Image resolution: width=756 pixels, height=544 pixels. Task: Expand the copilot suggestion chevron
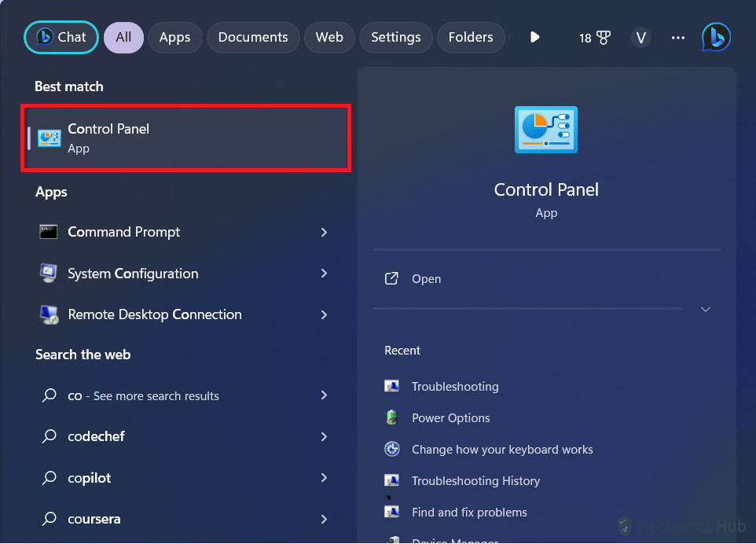tap(324, 478)
